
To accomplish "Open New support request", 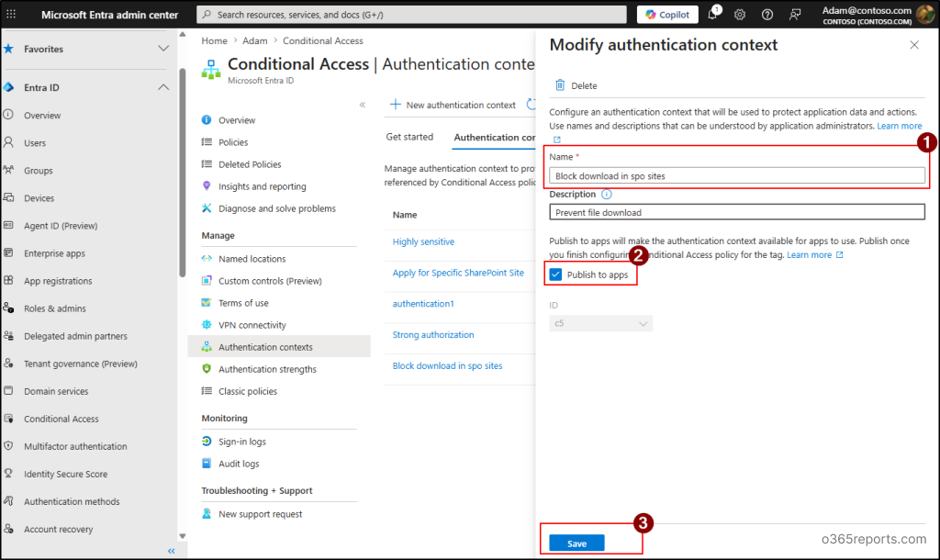I will (x=260, y=514).
